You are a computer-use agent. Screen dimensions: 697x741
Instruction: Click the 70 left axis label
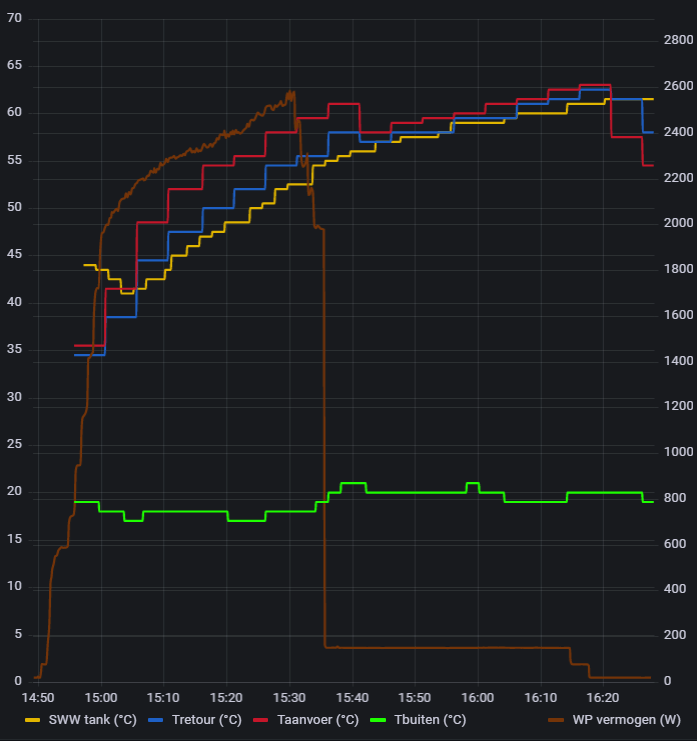(x=15, y=18)
